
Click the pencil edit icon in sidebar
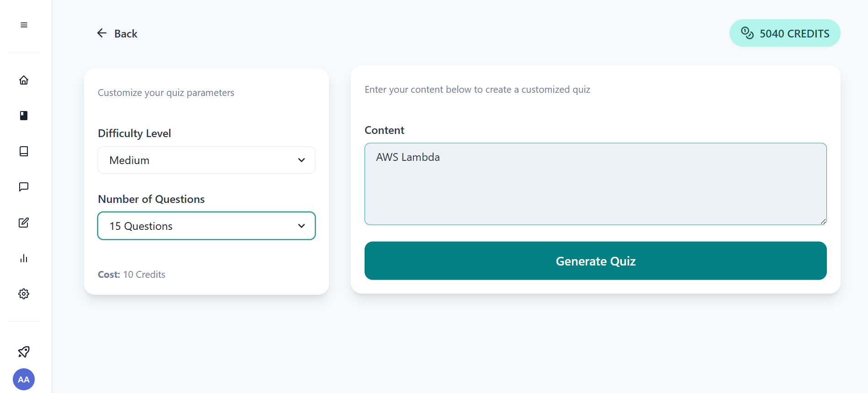[24, 223]
